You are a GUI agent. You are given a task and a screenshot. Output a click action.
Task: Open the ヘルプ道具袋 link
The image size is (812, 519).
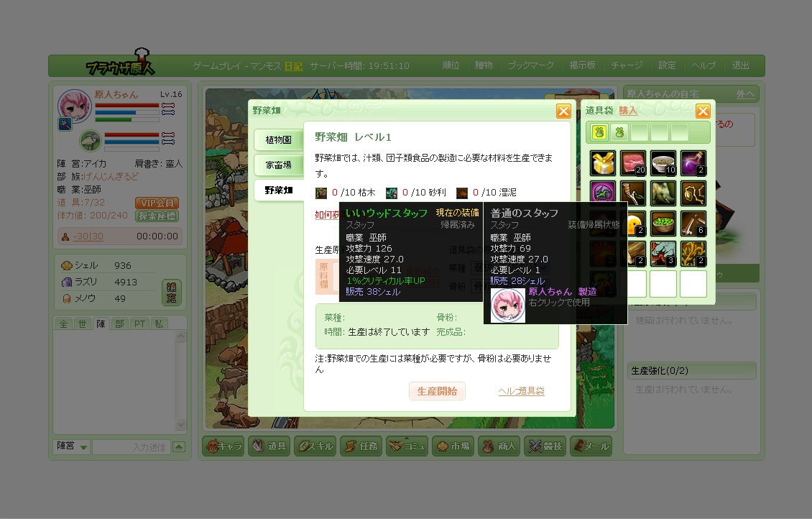(x=521, y=391)
